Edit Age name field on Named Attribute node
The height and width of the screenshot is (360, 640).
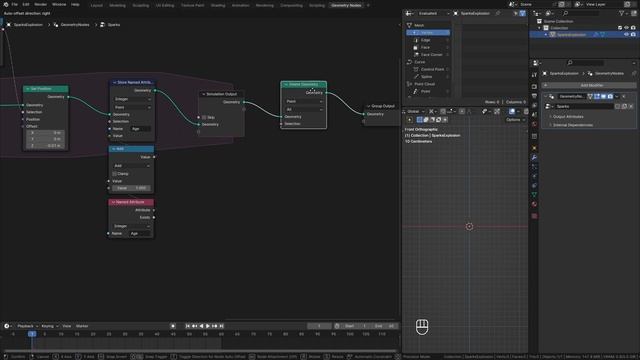coord(140,234)
